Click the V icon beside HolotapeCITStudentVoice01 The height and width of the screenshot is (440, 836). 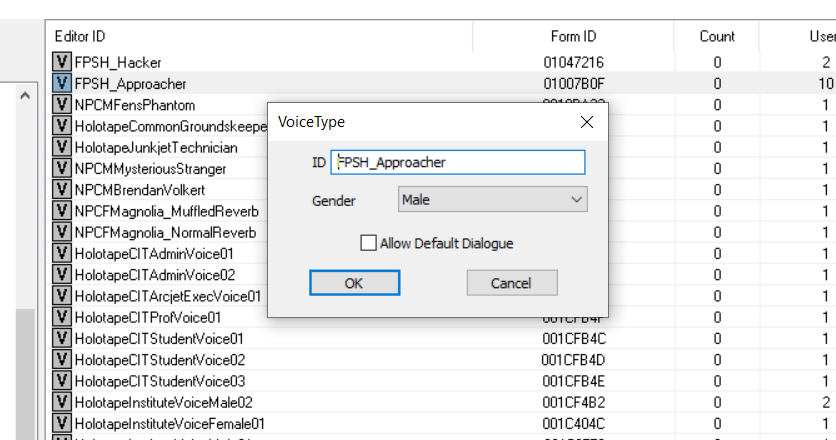62,339
